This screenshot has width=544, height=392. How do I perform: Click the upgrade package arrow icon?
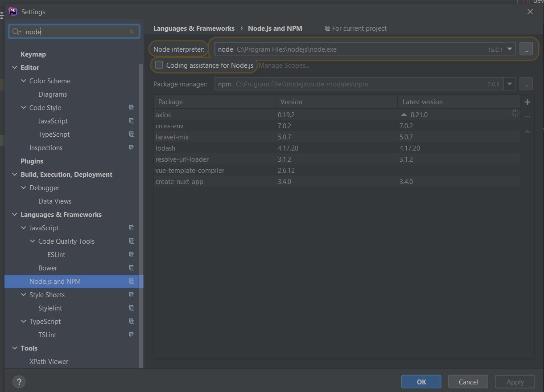(528, 131)
